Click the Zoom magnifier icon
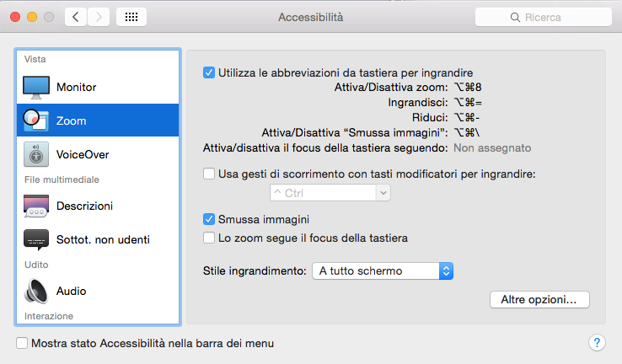Screen dimensions: 622x364 (36, 120)
